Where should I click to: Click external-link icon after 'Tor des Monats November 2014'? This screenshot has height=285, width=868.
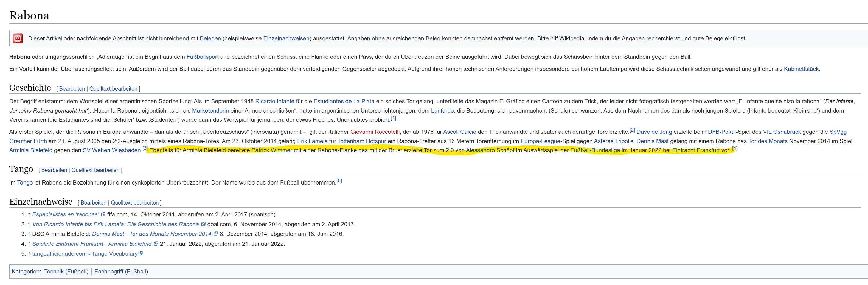[216, 234]
